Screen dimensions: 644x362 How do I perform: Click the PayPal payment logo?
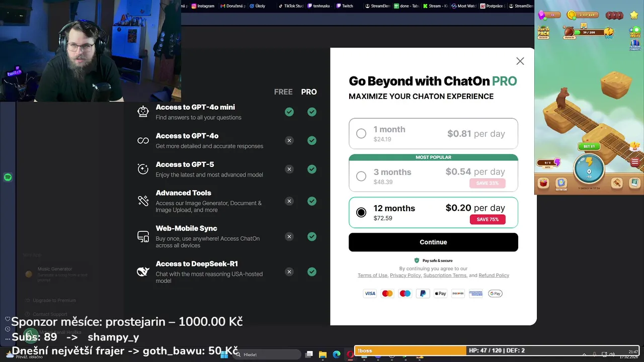(x=423, y=294)
